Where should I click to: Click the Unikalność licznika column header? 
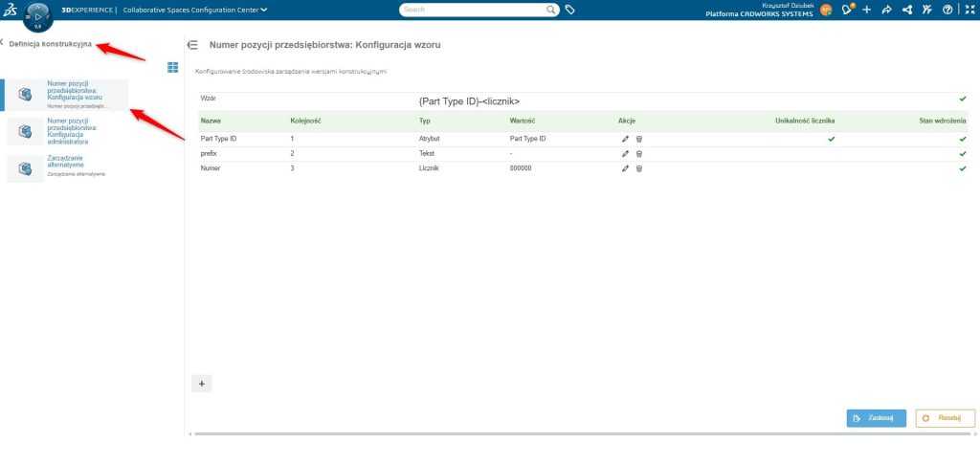pos(805,121)
